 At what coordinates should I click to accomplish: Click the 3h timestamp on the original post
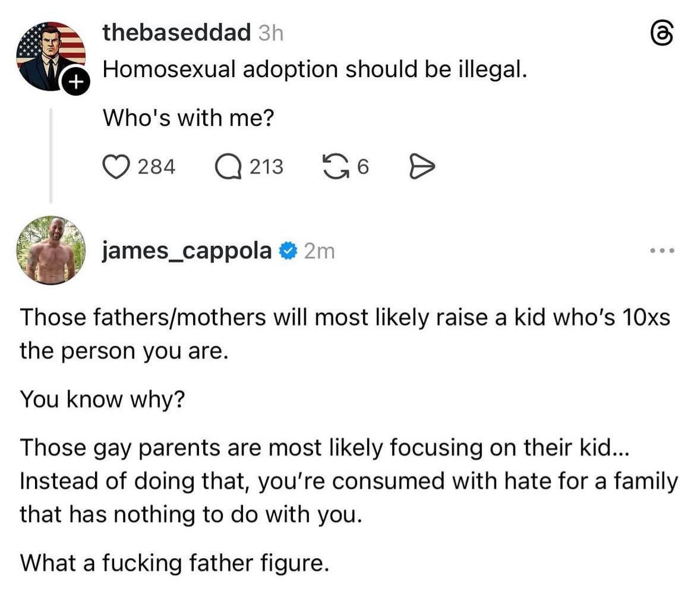271,33
